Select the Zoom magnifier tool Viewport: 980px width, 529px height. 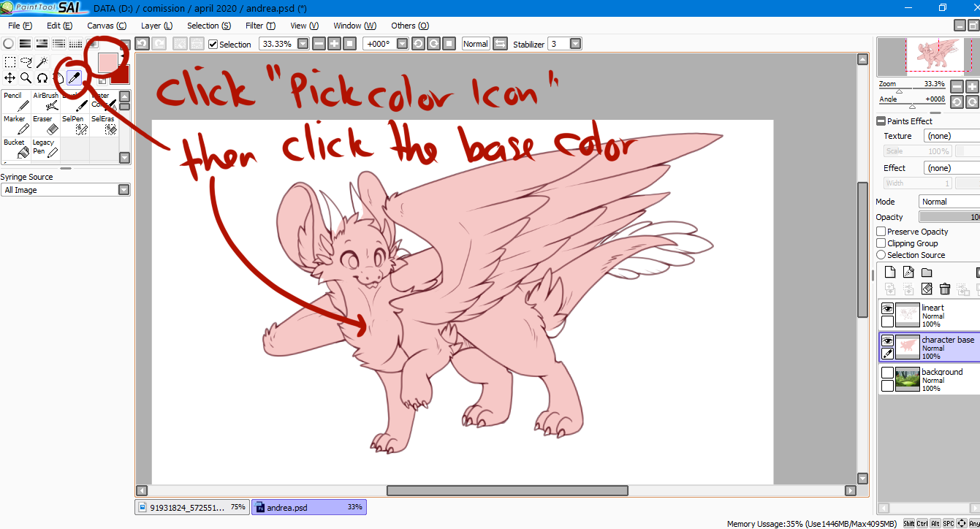[x=26, y=77]
